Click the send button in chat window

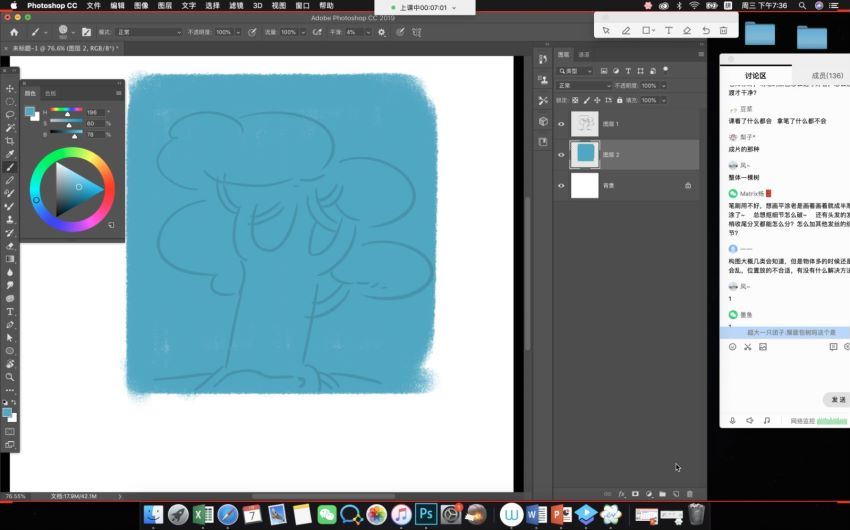tap(838, 399)
